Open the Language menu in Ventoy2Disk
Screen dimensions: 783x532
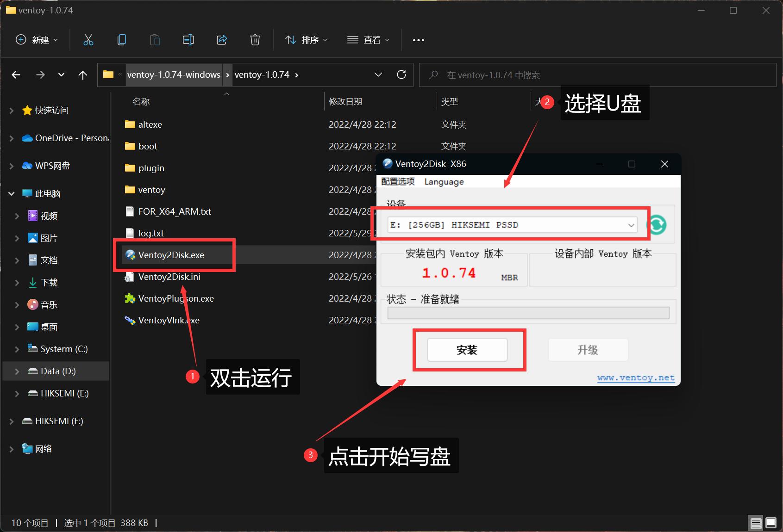pyautogui.click(x=443, y=181)
